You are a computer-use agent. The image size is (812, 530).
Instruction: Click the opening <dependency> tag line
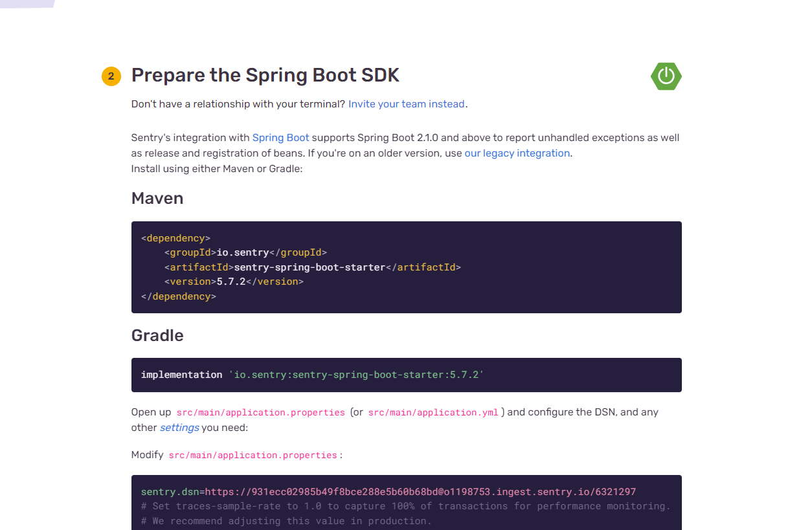175,237
